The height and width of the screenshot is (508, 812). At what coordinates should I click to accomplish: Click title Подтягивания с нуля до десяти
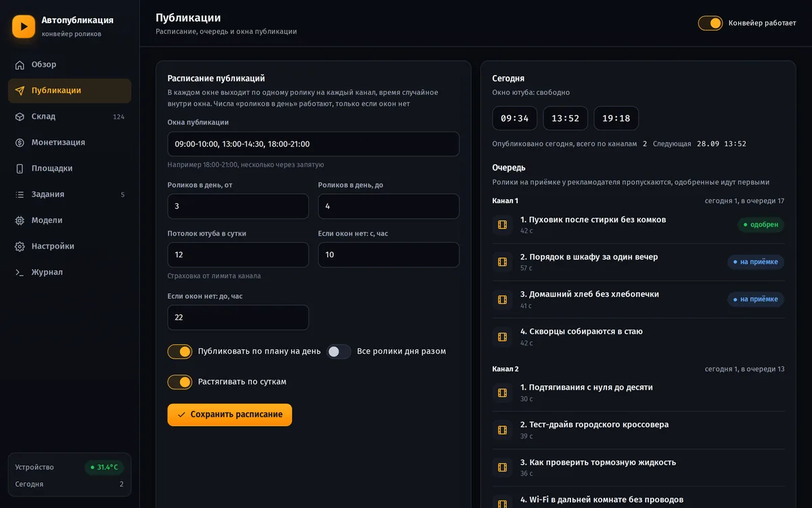click(587, 387)
